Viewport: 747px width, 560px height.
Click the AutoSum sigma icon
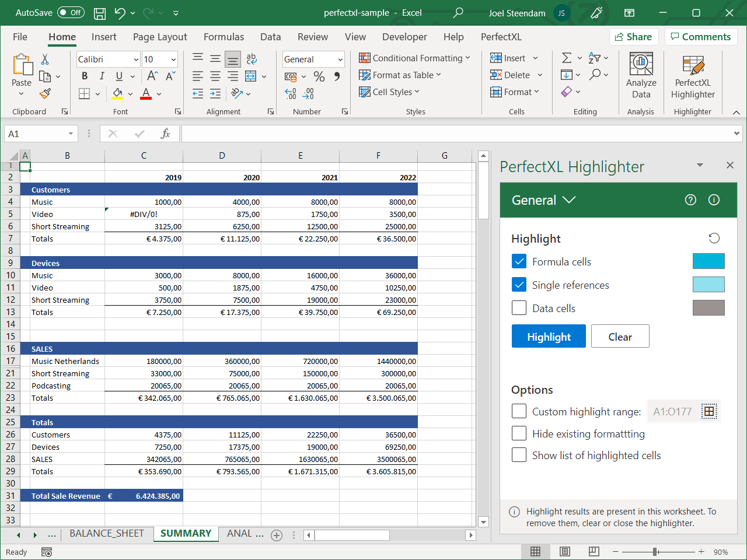click(566, 58)
